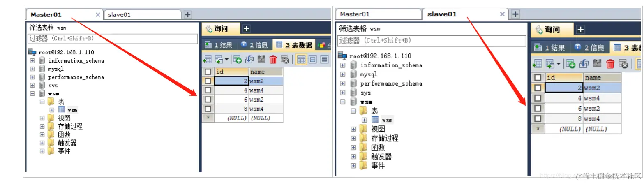In left window, open the 1 结果 tab
The image size is (644, 183).
pos(219,45)
